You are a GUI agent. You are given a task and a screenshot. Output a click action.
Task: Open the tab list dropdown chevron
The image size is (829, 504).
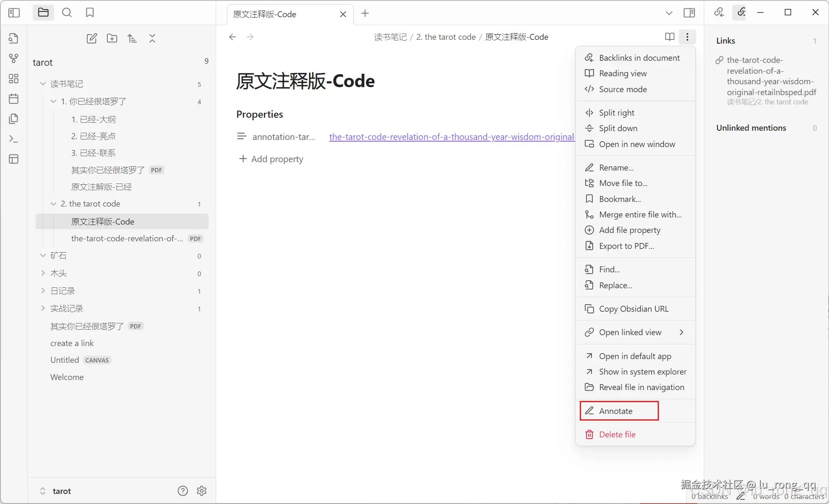tap(669, 13)
